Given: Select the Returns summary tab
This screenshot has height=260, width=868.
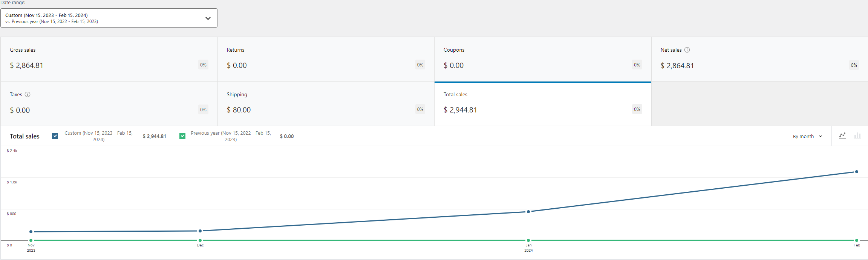Looking at the screenshot, I should [x=326, y=59].
